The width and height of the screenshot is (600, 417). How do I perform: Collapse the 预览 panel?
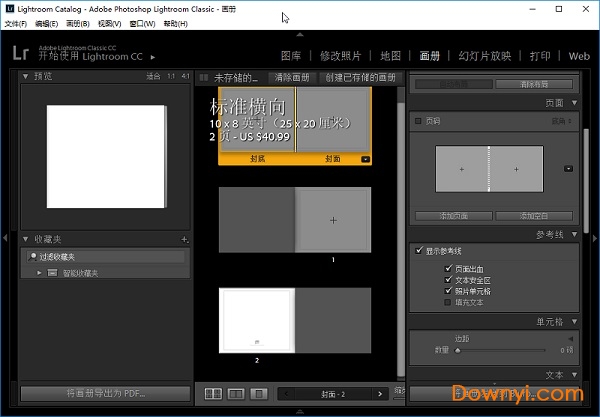[x=27, y=75]
